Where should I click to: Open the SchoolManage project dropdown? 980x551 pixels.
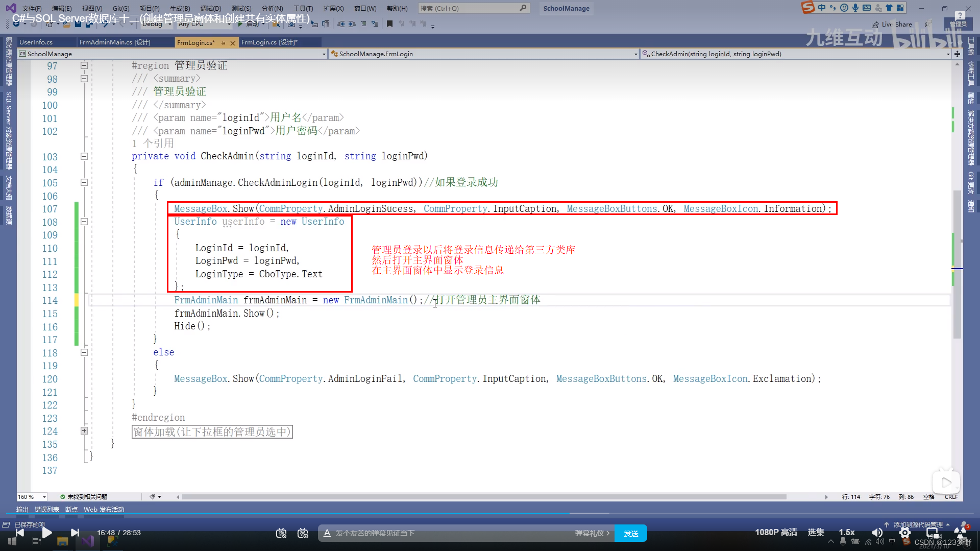[x=172, y=54]
